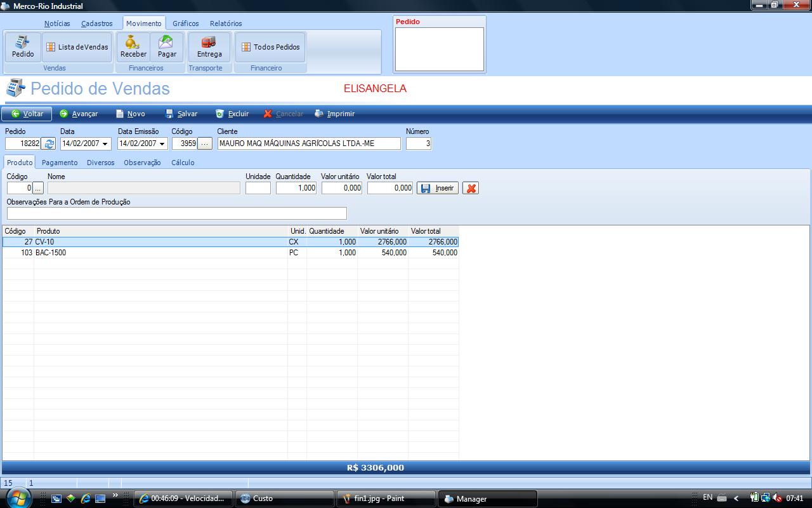Expand the Data date dropdown
This screenshot has height=508, width=812.
coord(105,144)
